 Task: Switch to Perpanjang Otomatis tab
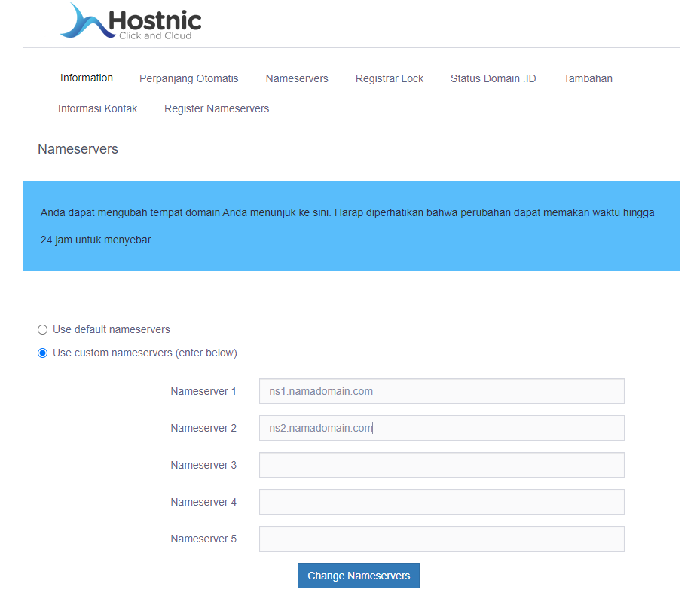coord(188,78)
